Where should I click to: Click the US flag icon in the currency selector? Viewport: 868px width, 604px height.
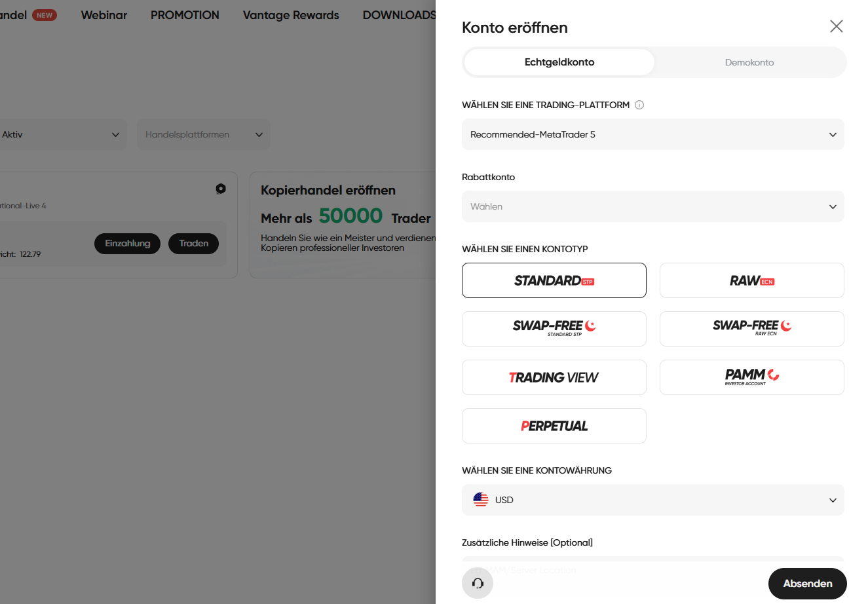point(481,499)
